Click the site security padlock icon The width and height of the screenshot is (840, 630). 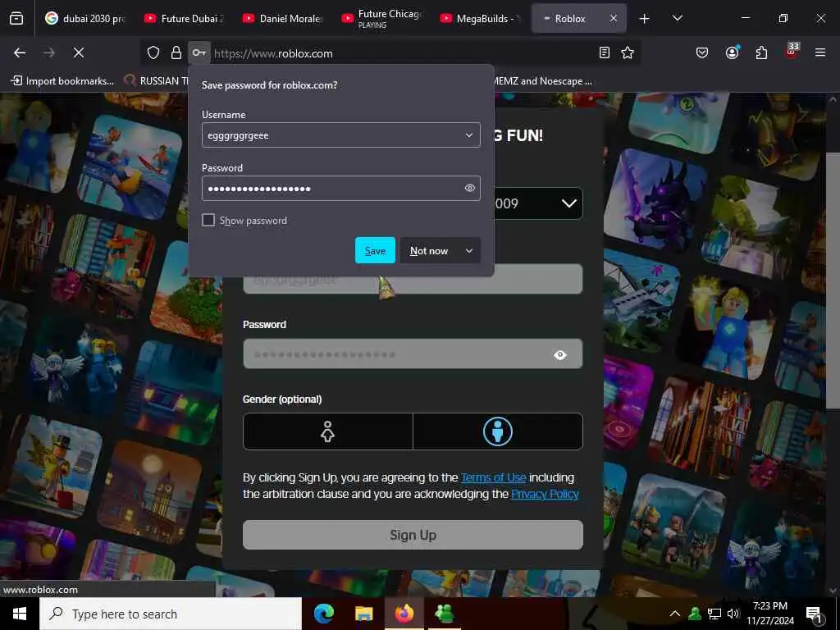(176, 52)
